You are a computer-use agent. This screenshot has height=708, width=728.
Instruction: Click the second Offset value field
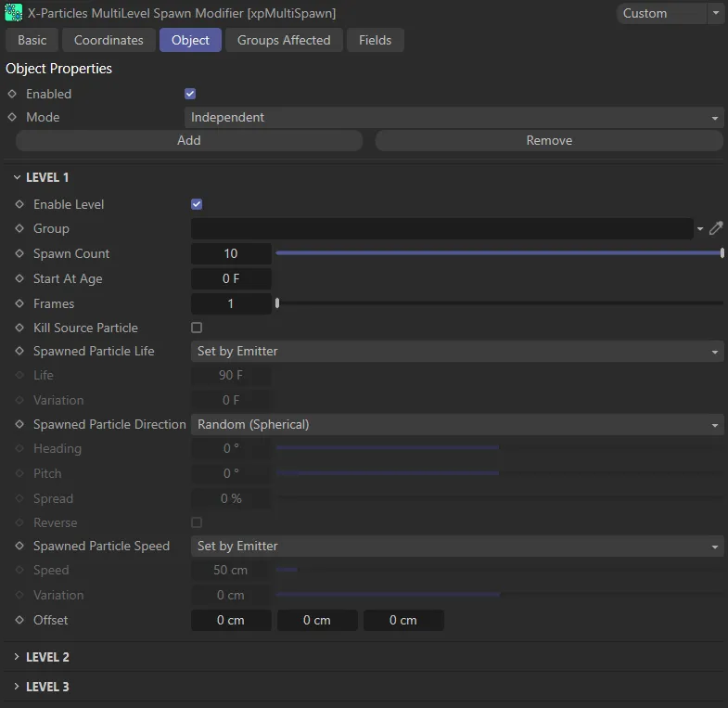[x=317, y=620]
